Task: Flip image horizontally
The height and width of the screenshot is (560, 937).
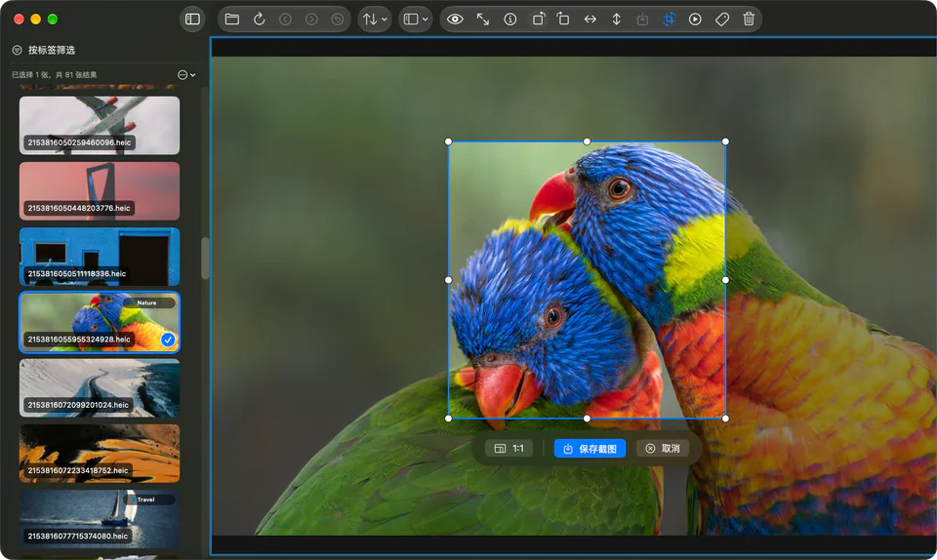Action: 590,20
